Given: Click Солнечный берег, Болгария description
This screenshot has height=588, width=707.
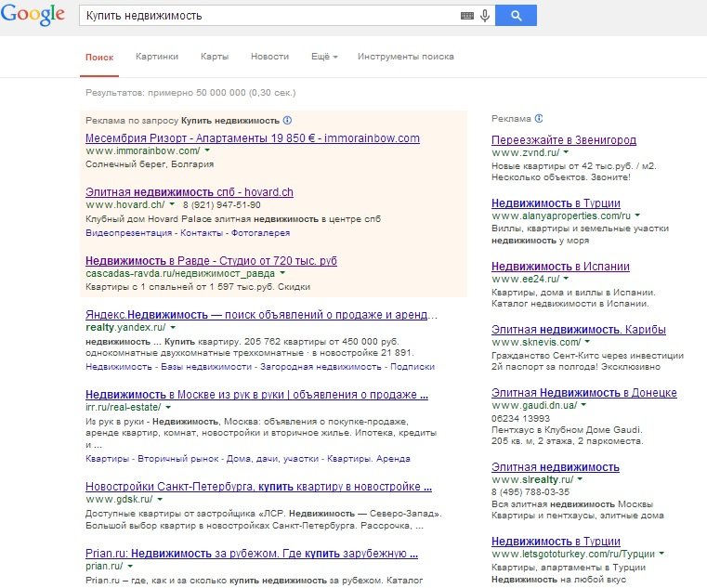Looking at the screenshot, I should click(x=150, y=164).
